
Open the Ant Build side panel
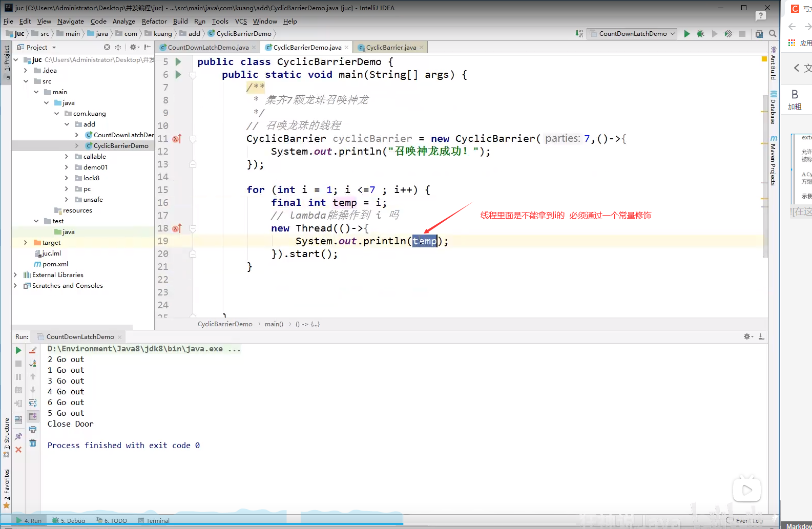pos(774,64)
